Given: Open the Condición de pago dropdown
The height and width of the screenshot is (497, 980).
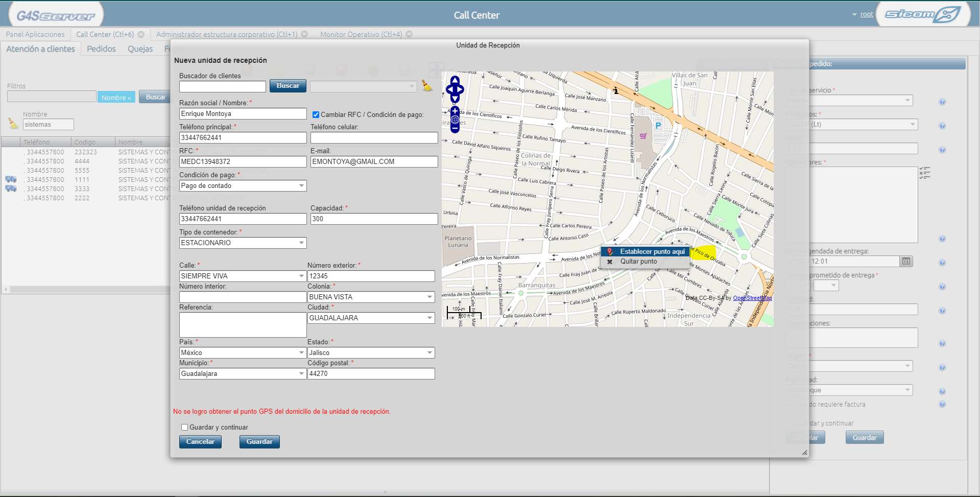Looking at the screenshot, I should 301,186.
